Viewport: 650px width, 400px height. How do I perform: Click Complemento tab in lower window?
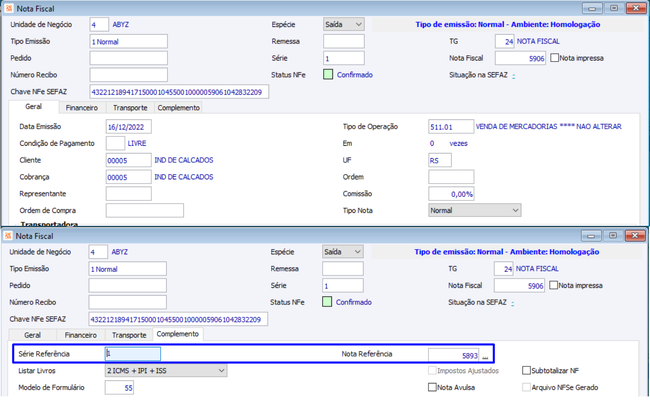click(x=178, y=334)
